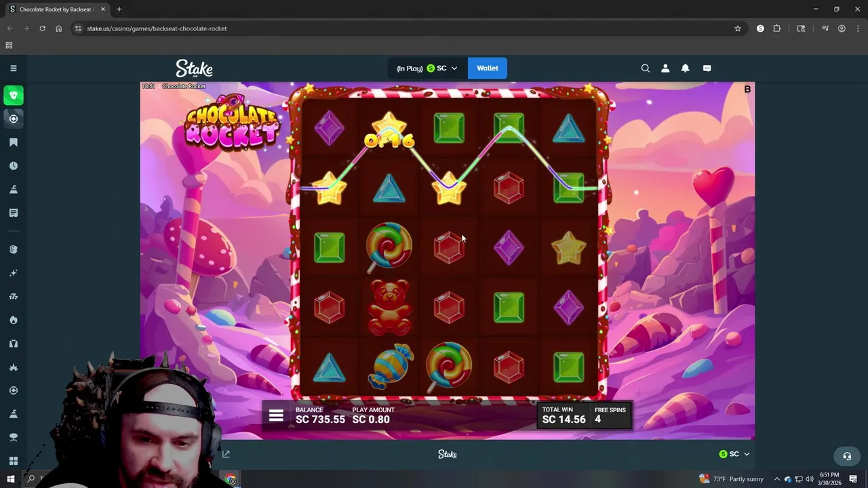Click the Stake logo in header
868x488 pixels.
pyautogui.click(x=194, y=68)
